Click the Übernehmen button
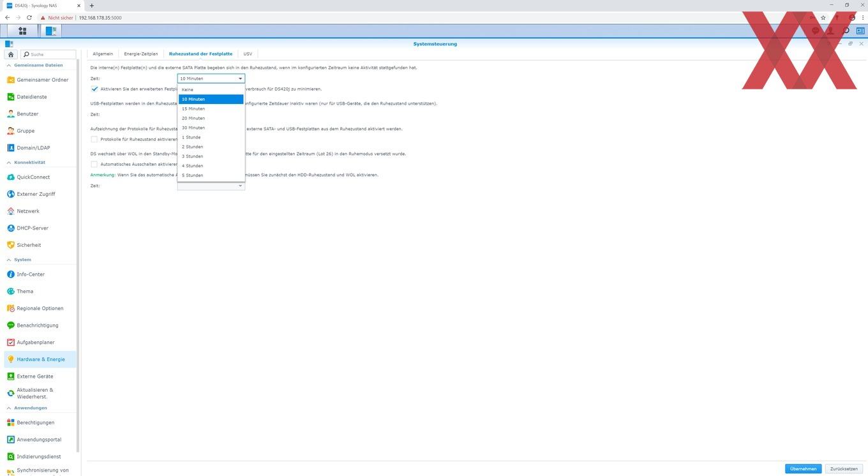 (x=804, y=469)
